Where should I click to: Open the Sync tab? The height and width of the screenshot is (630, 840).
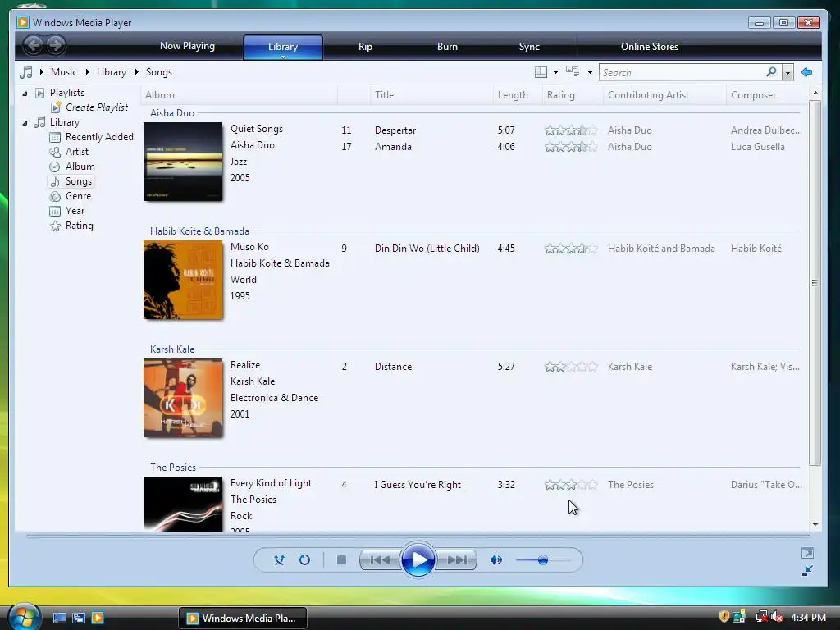click(529, 47)
